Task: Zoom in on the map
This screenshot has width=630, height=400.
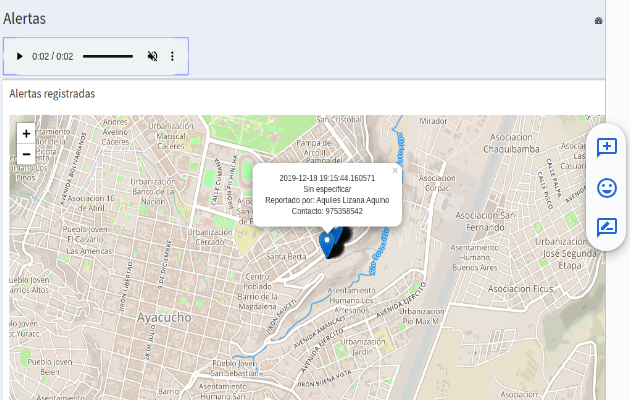Action: (x=26, y=133)
